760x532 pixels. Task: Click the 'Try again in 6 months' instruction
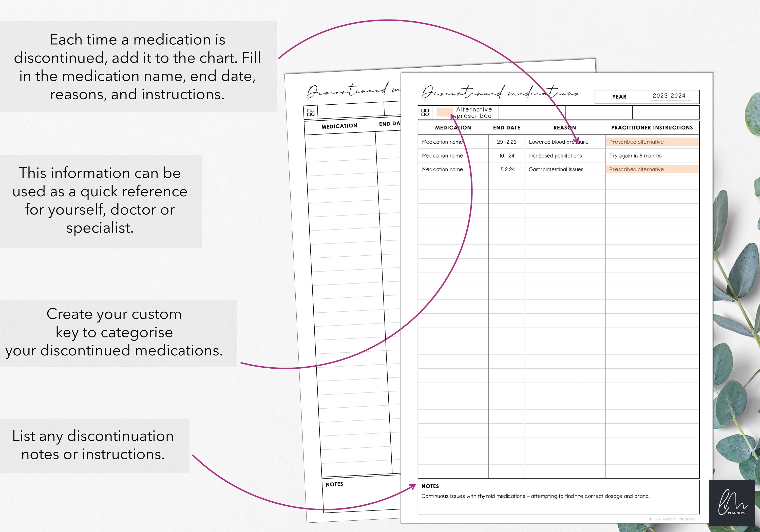(636, 156)
